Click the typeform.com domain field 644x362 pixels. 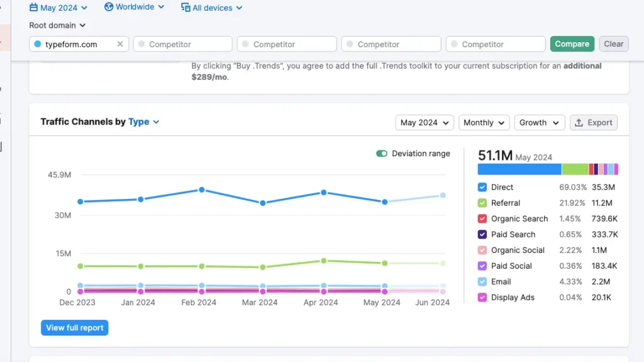[79, 44]
